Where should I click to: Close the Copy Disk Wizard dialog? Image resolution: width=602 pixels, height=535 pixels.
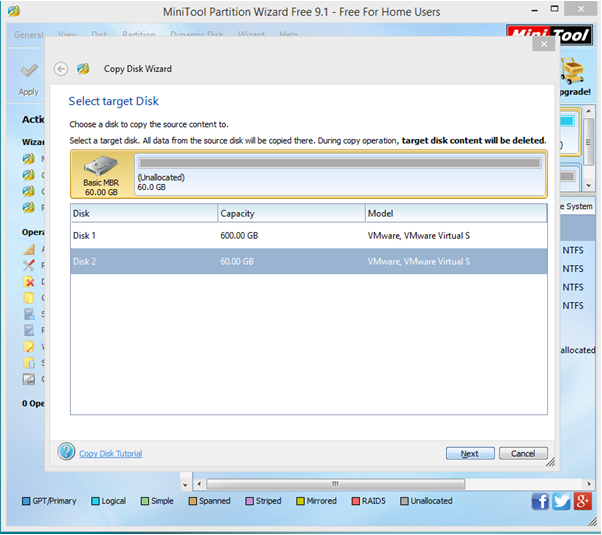pyautogui.click(x=544, y=44)
